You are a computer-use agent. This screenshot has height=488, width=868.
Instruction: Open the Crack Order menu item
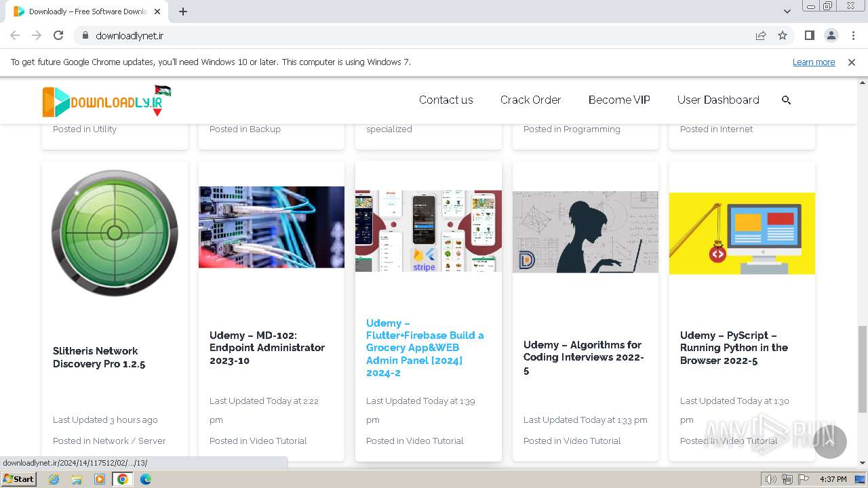(530, 100)
